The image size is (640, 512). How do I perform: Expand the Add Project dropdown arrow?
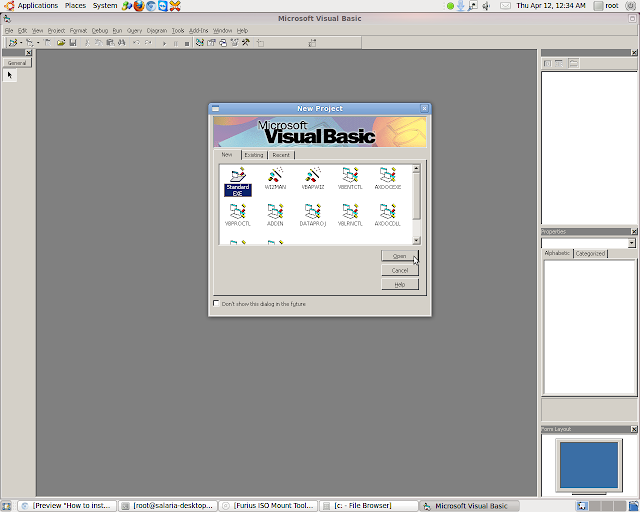(x=21, y=42)
